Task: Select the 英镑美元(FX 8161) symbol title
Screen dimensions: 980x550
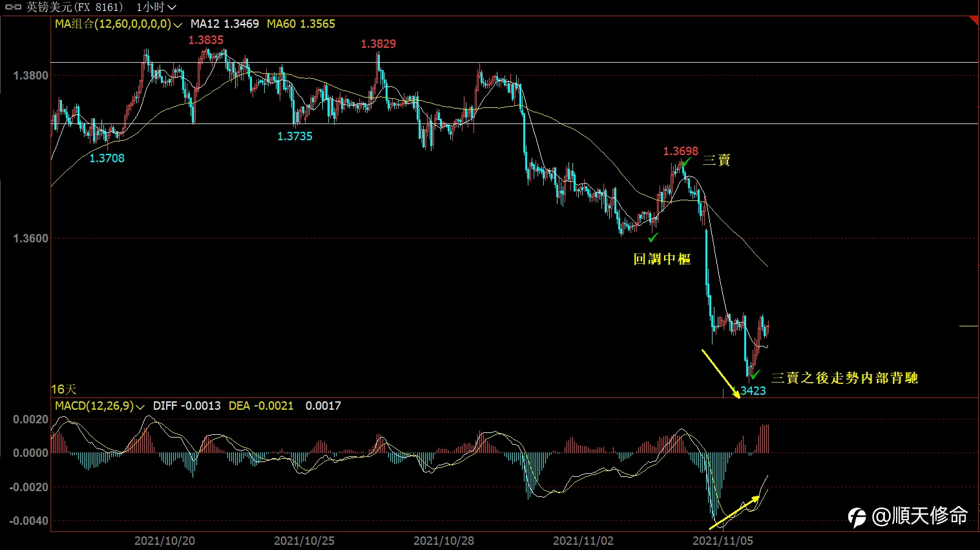Action: coord(74,7)
